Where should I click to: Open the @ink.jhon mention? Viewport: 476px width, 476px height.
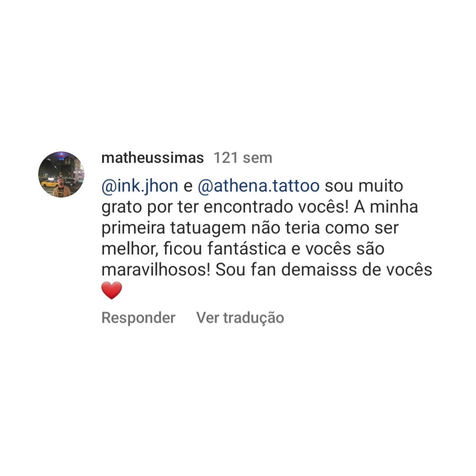tap(140, 186)
